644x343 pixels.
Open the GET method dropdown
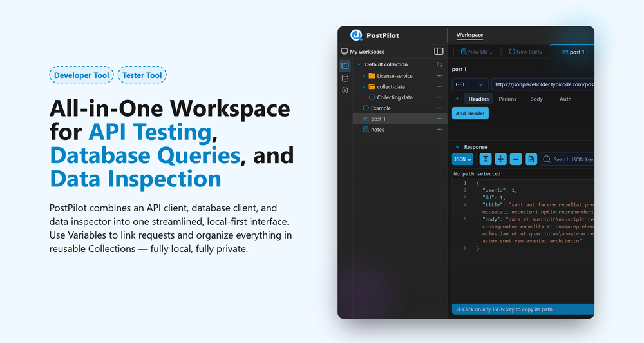[470, 84]
